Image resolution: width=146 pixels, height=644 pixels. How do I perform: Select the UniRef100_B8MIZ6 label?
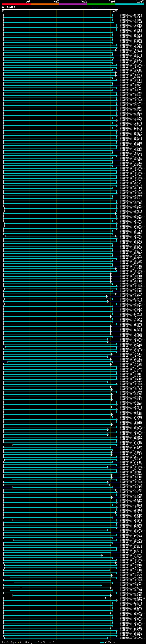click(x=131, y=85)
